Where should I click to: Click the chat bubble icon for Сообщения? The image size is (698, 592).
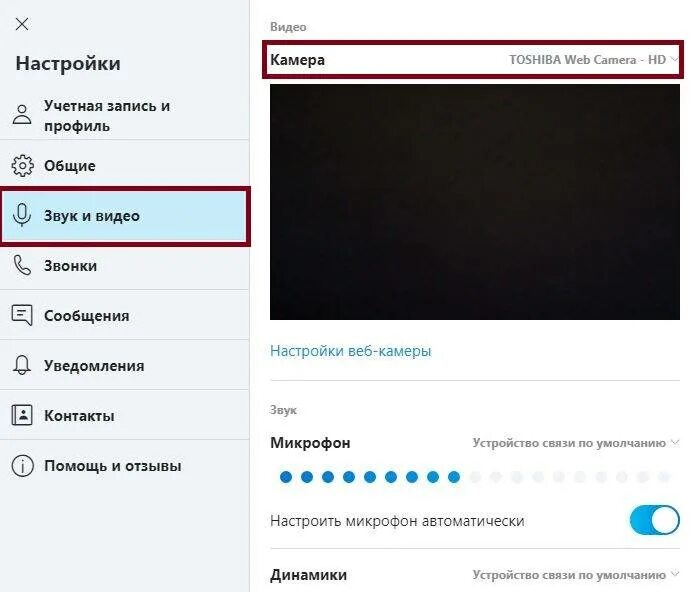[x=22, y=315]
